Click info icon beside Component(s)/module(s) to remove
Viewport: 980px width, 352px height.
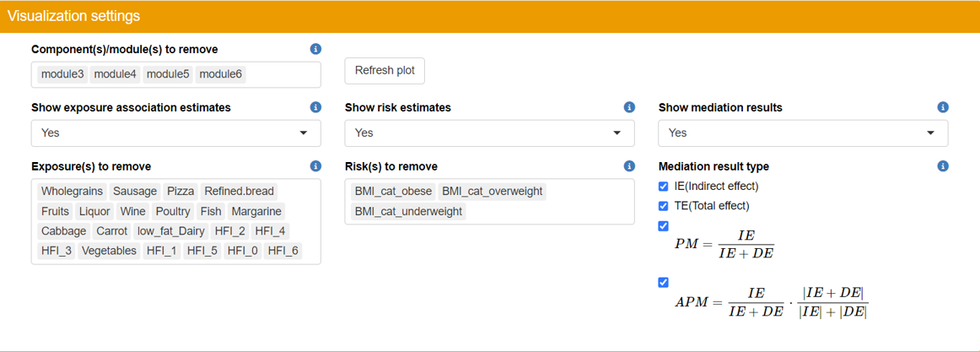tap(315, 50)
